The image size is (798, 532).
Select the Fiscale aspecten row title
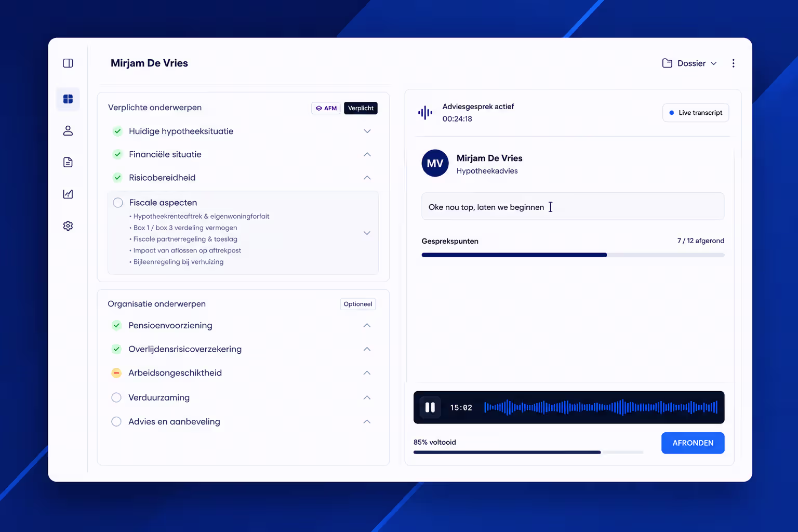(x=163, y=203)
